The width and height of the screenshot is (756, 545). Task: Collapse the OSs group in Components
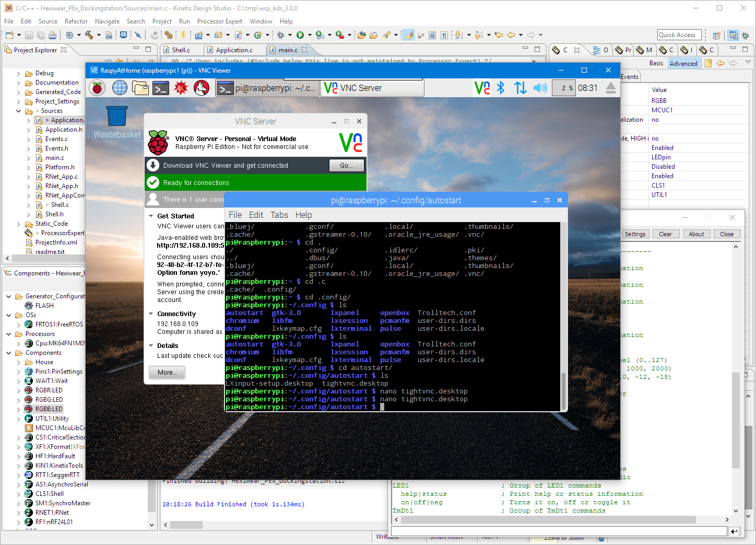point(9,315)
